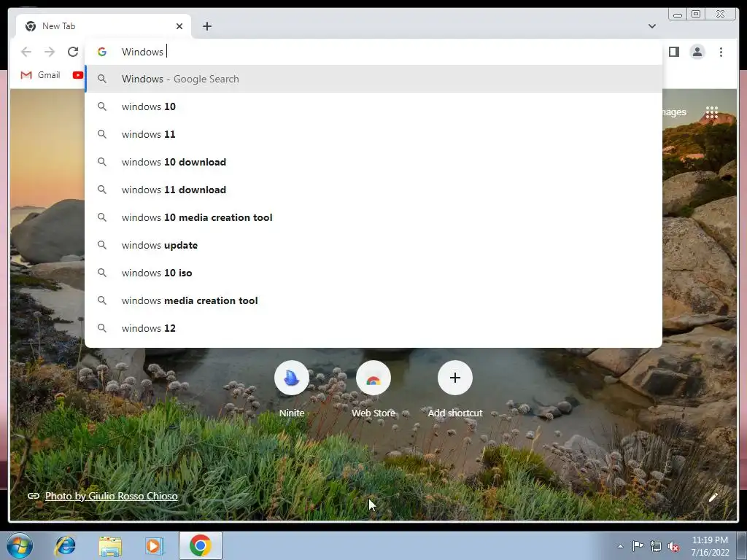The width and height of the screenshot is (747, 560).
Task: Pick the "windows 11 download" suggestion
Action: pyautogui.click(x=373, y=190)
